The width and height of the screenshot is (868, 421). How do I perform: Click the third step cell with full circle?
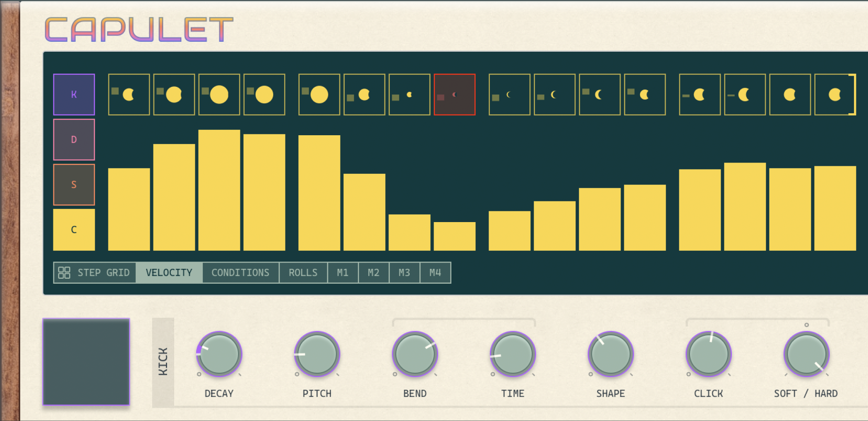[219, 94]
